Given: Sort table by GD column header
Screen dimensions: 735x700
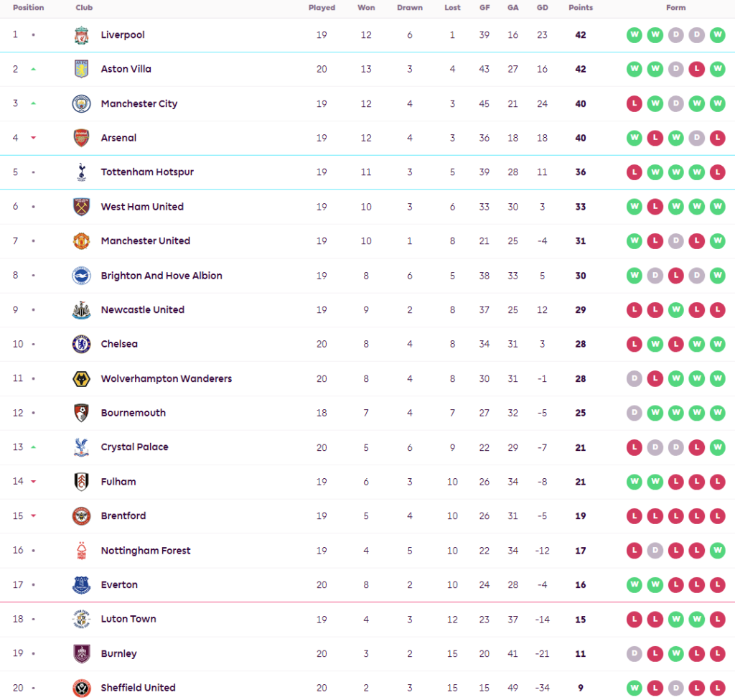Looking at the screenshot, I should (x=542, y=8).
